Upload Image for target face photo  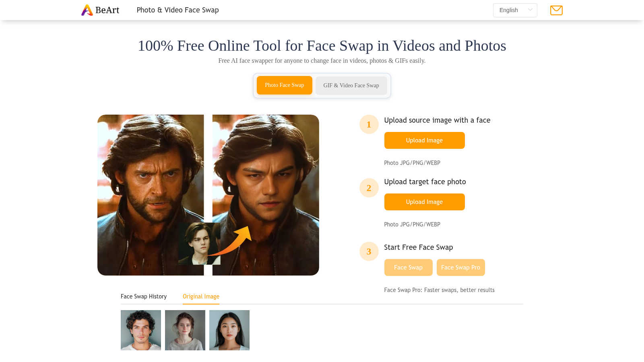tap(425, 202)
